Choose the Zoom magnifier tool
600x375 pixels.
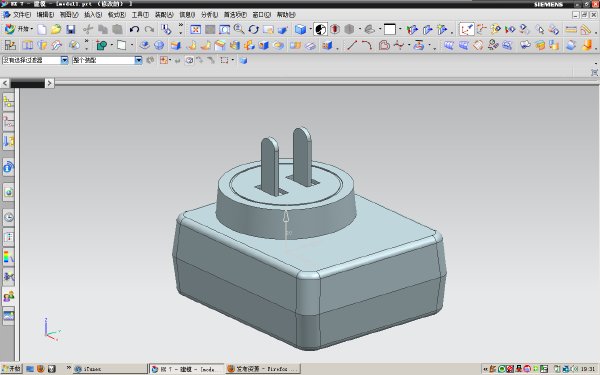coord(239,29)
